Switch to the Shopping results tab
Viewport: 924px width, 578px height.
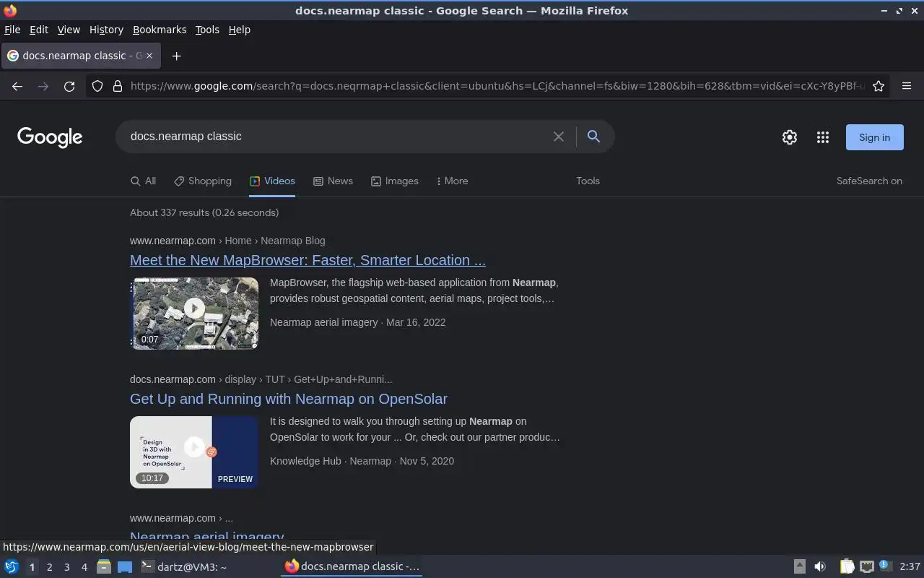click(x=203, y=181)
